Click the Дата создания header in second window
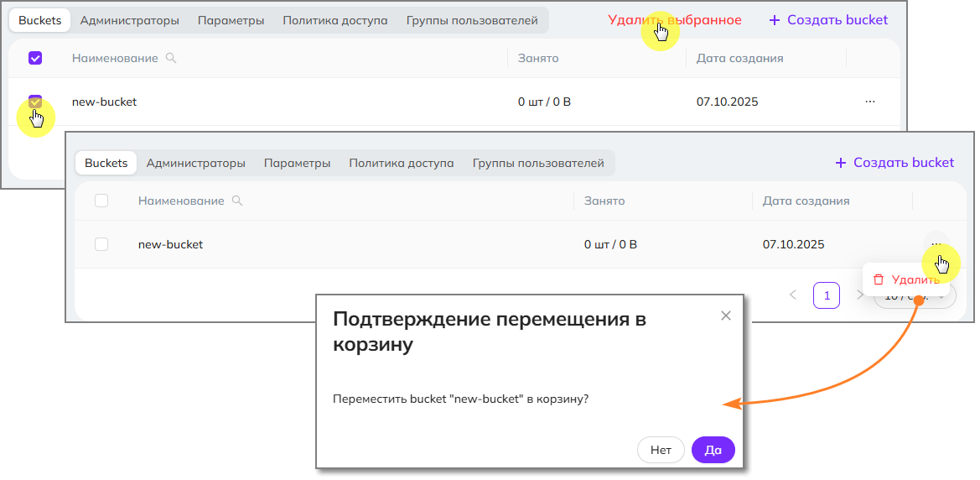980x480 pixels. 806,201
